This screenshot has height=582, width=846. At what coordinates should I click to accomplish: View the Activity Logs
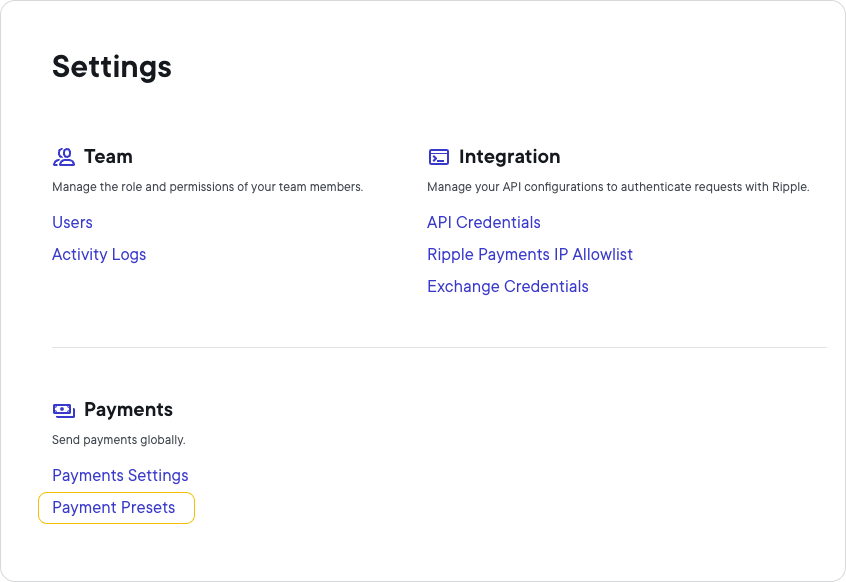tap(99, 254)
